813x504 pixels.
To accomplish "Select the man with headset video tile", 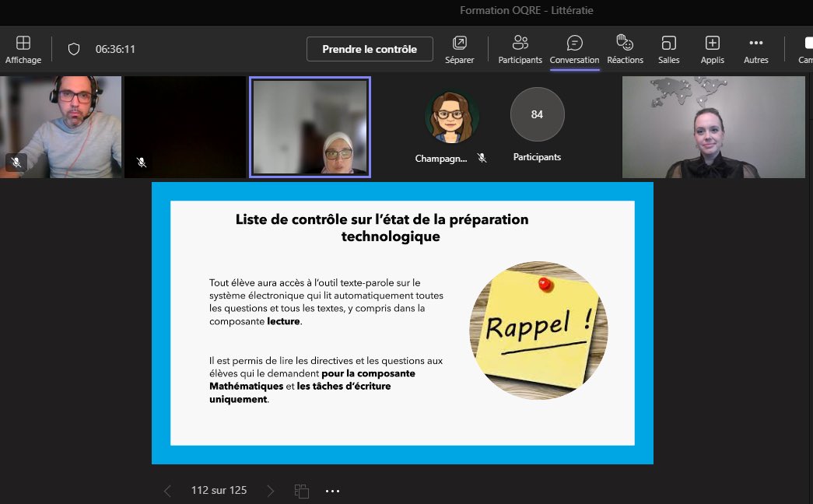I will pyautogui.click(x=61, y=127).
